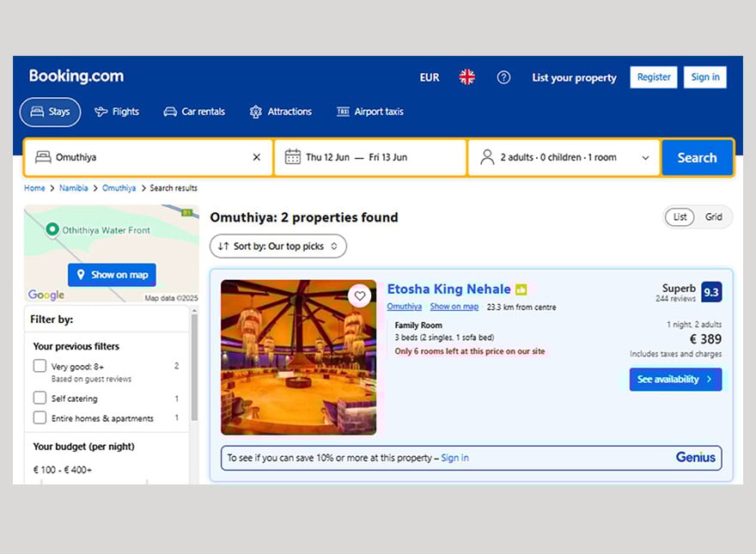Click the Booking.com logo
The height and width of the screenshot is (554, 756).
76,76
